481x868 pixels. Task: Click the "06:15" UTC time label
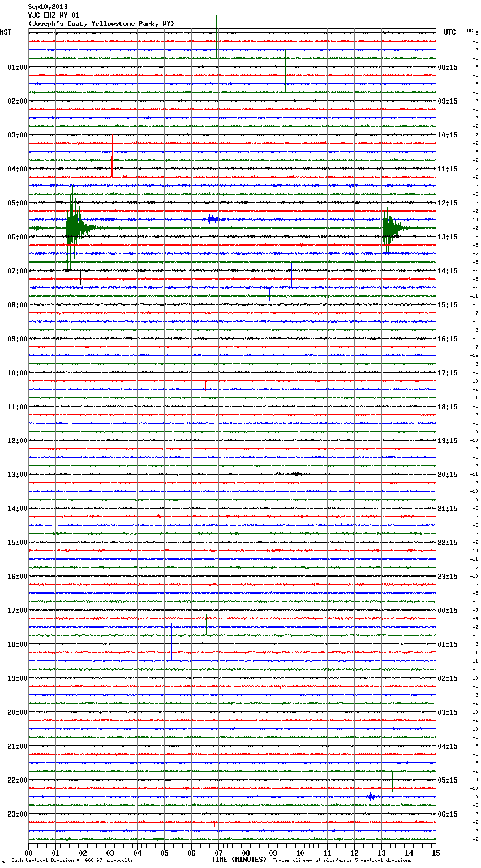[448, 814]
